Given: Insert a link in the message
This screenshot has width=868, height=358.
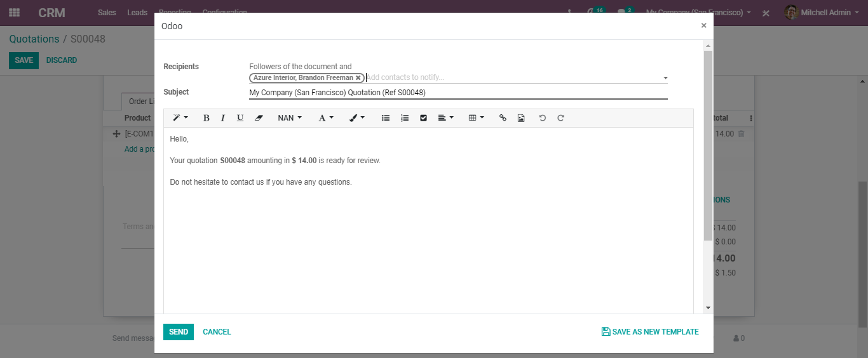Looking at the screenshot, I should tap(503, 118).
